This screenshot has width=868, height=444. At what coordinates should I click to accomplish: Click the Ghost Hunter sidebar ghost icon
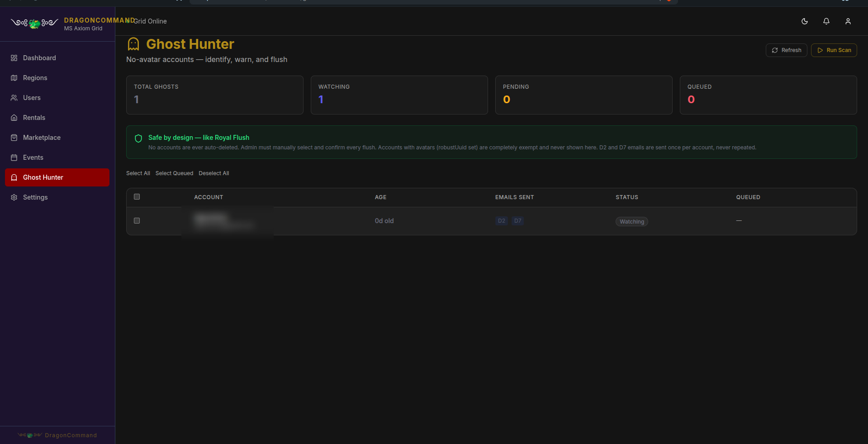point(14,177)
